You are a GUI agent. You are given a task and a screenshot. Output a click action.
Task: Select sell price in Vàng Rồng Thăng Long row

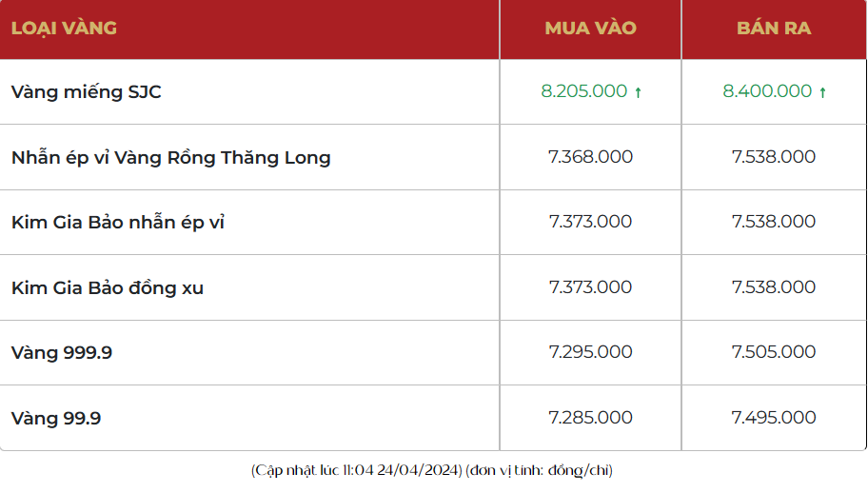coord(774,156)
